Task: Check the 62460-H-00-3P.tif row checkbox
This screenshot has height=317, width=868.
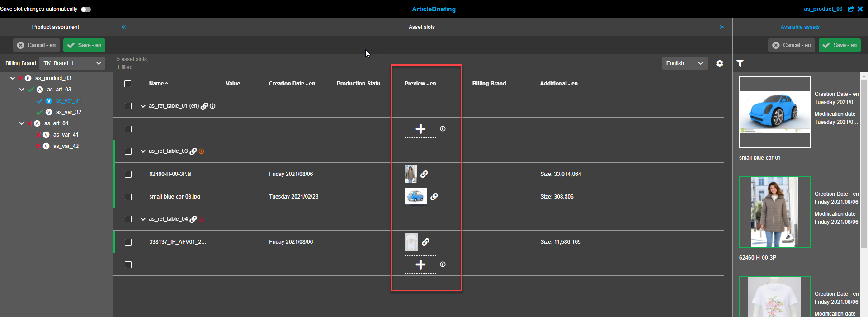Action: point(128,174)
